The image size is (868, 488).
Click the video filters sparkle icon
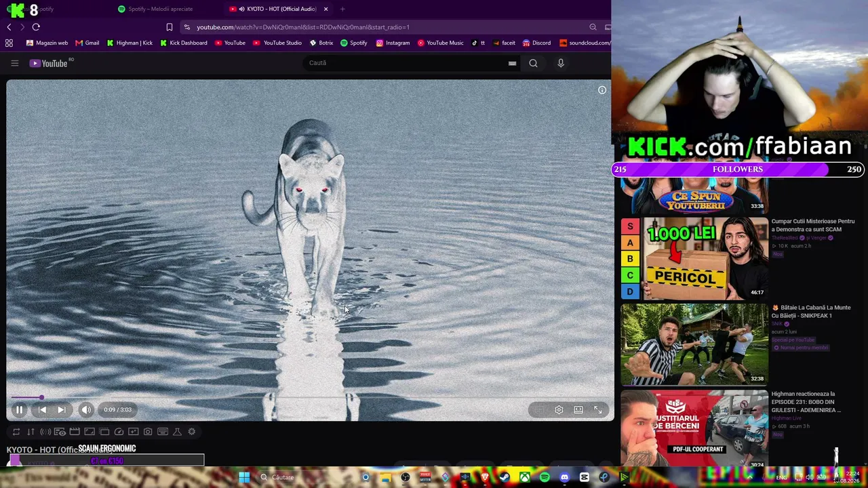134,432
